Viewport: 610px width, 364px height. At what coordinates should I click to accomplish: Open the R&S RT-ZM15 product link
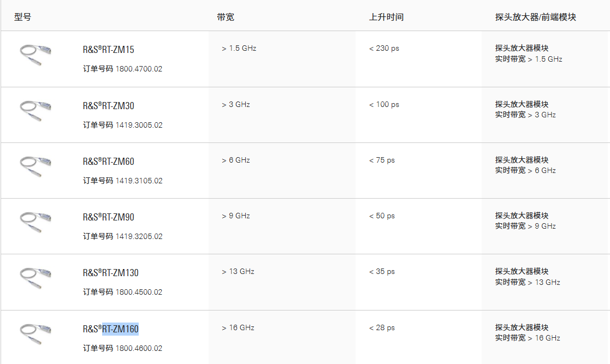[x=108, y=50]
